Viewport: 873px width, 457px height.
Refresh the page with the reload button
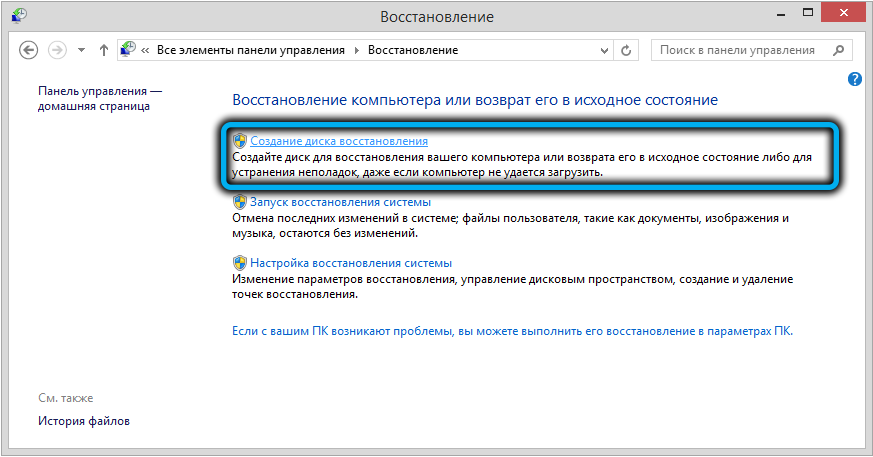click(627, 50)
